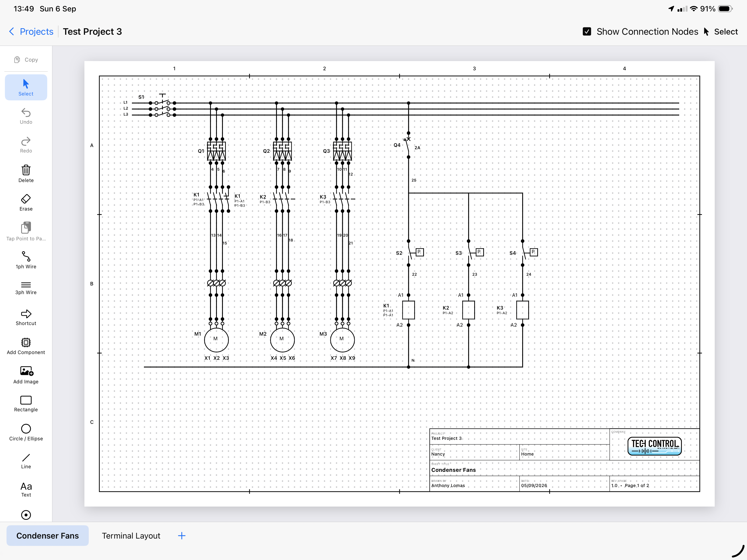Screen dimensions: 747x560
Task: Select the Q1 circuit breaker component
Action: click(x=216, y=151)
